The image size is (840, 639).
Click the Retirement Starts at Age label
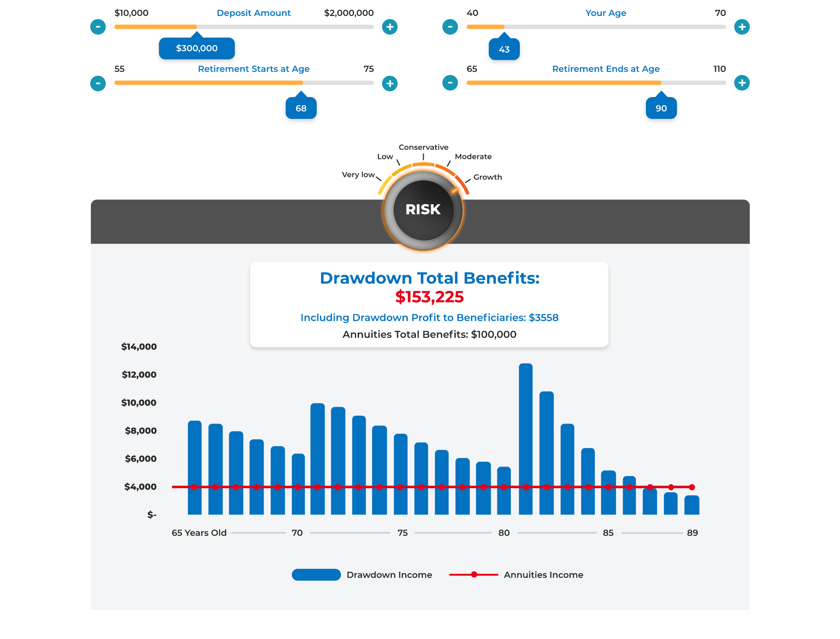click(254, 69)
